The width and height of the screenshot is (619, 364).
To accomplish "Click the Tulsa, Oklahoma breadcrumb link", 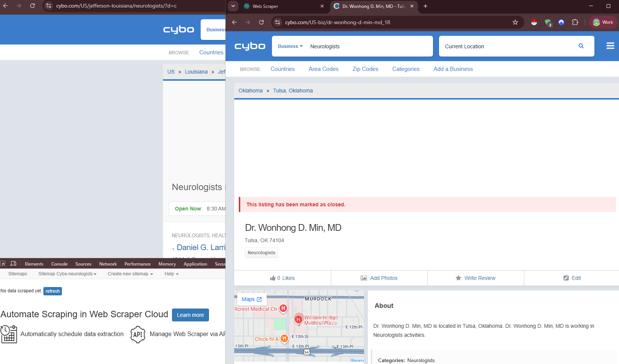I will point(293,91).
